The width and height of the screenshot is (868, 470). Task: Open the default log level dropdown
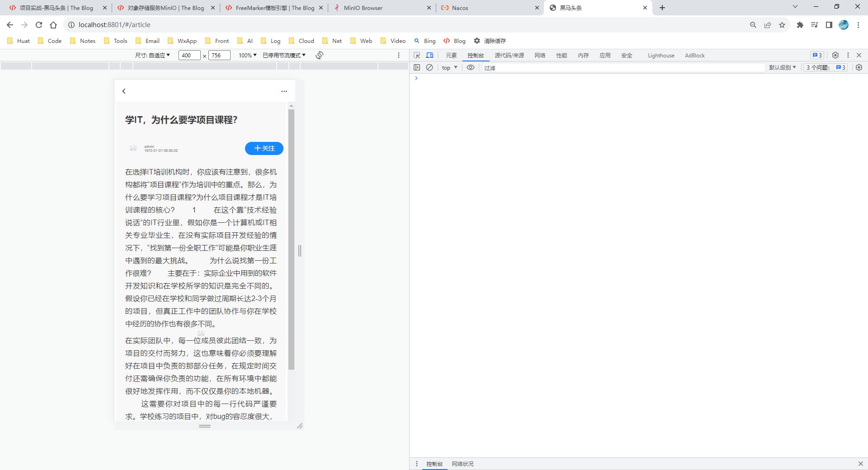782,67
